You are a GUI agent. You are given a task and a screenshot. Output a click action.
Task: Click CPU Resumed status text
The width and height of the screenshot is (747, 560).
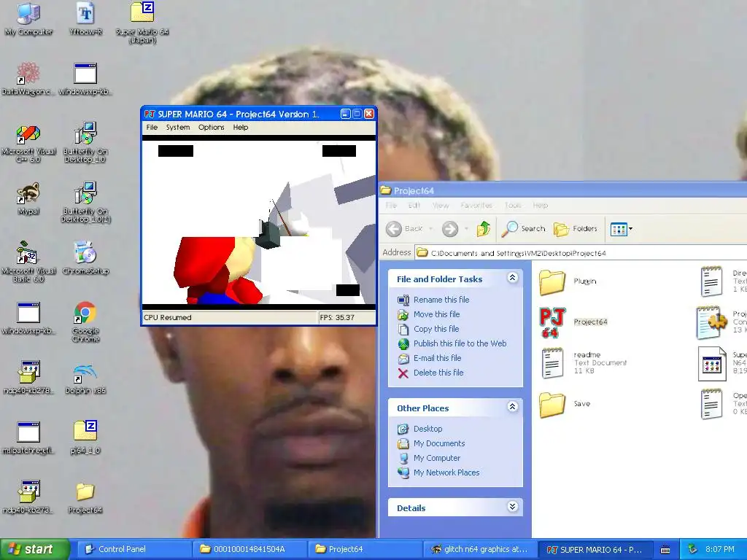point(167,318)
